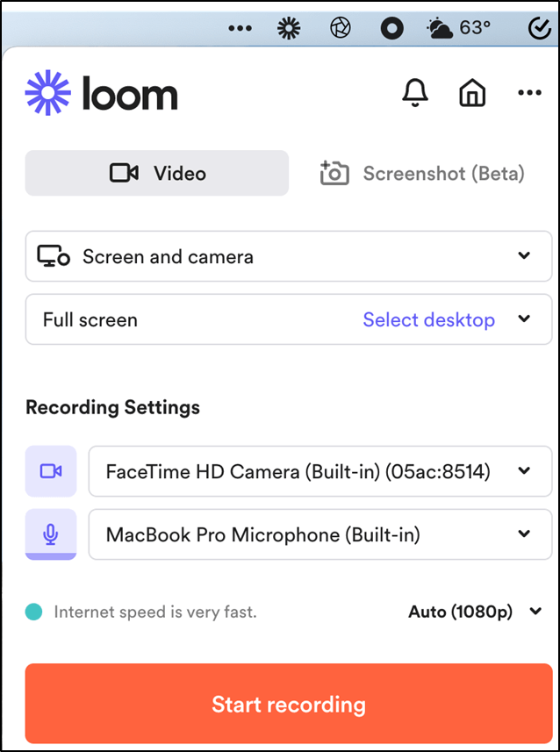Click the Loom pinwheel icon in menu bar

pos(288,29)
